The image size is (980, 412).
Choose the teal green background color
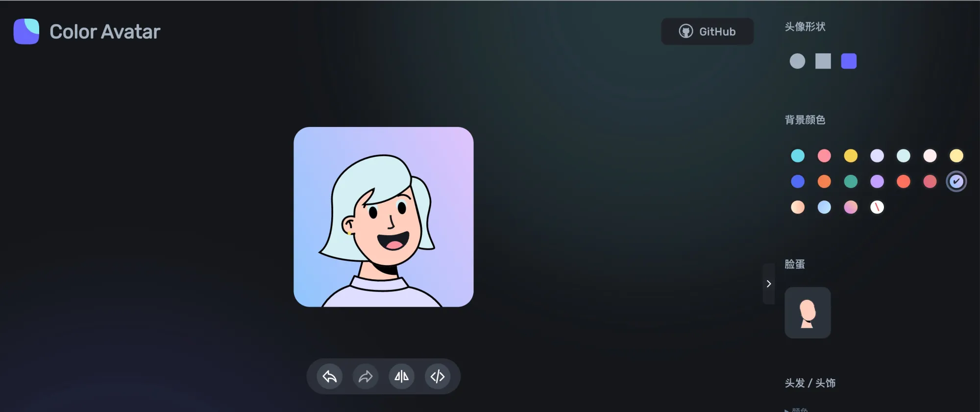coord(851,181)
